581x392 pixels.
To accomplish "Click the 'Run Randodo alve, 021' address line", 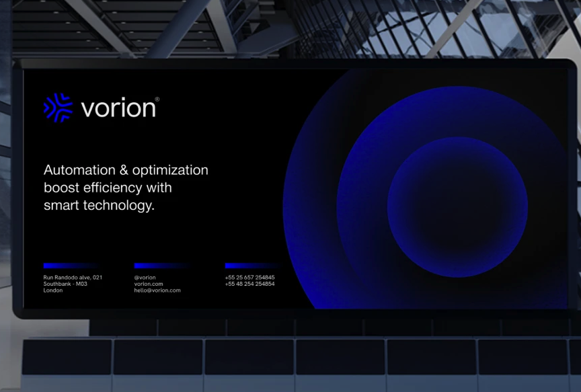I will (73, 277).
